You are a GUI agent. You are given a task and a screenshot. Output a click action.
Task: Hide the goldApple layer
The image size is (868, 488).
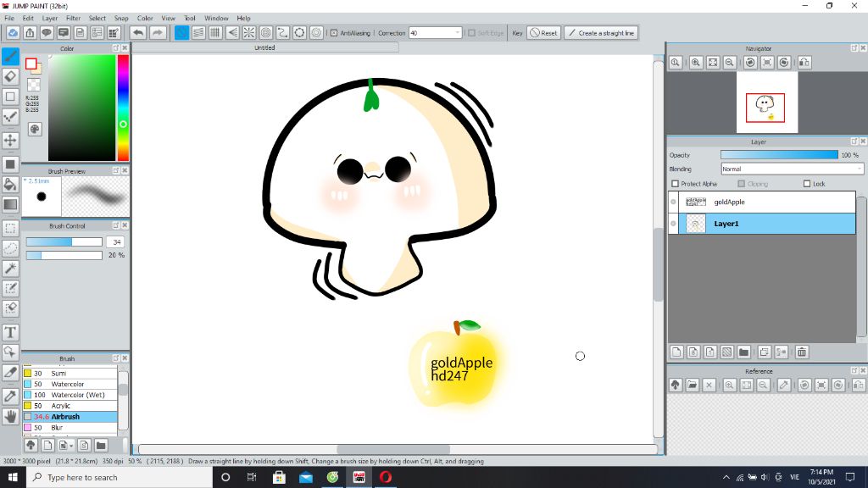pos(673,202)
